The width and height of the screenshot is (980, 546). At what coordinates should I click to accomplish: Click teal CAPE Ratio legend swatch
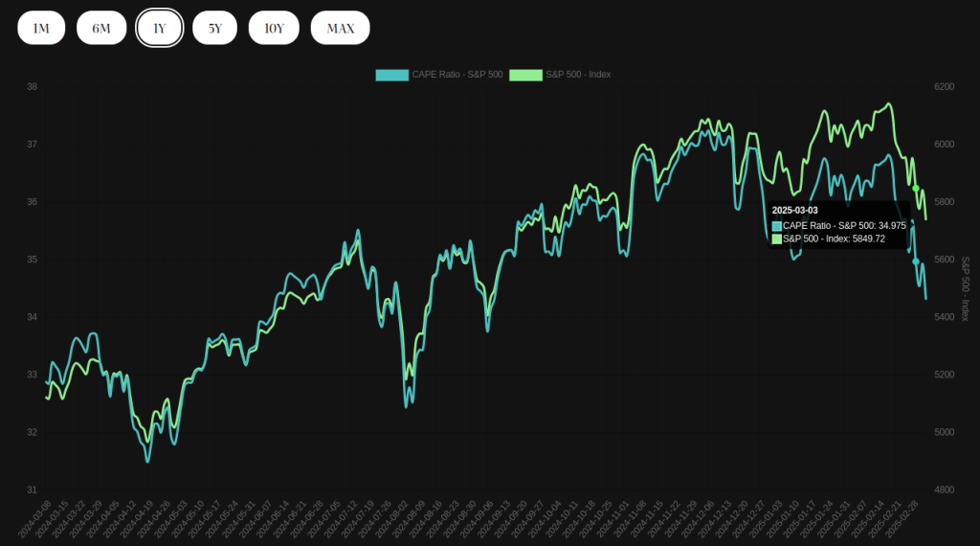[392, 75]
